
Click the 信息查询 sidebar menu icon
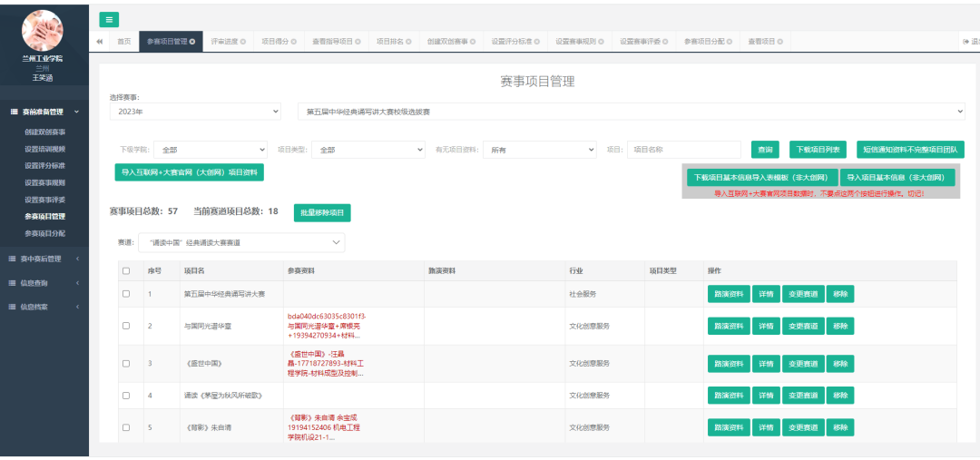tap(13, 283)
